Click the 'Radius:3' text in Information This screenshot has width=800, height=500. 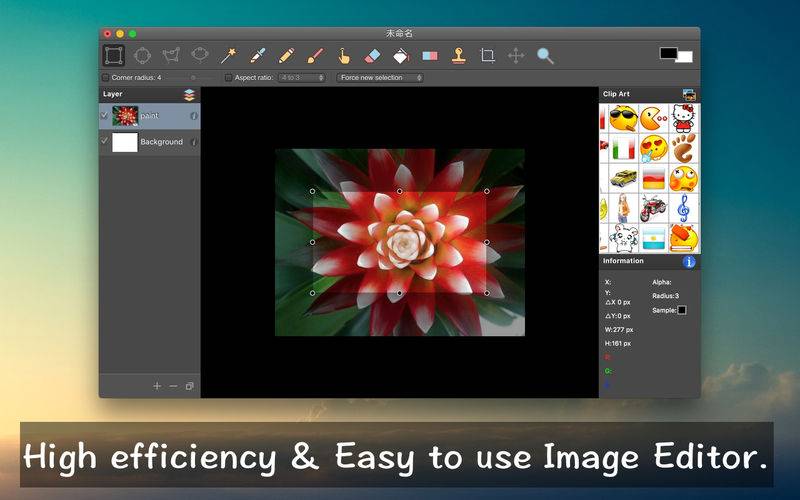[665, 296]
